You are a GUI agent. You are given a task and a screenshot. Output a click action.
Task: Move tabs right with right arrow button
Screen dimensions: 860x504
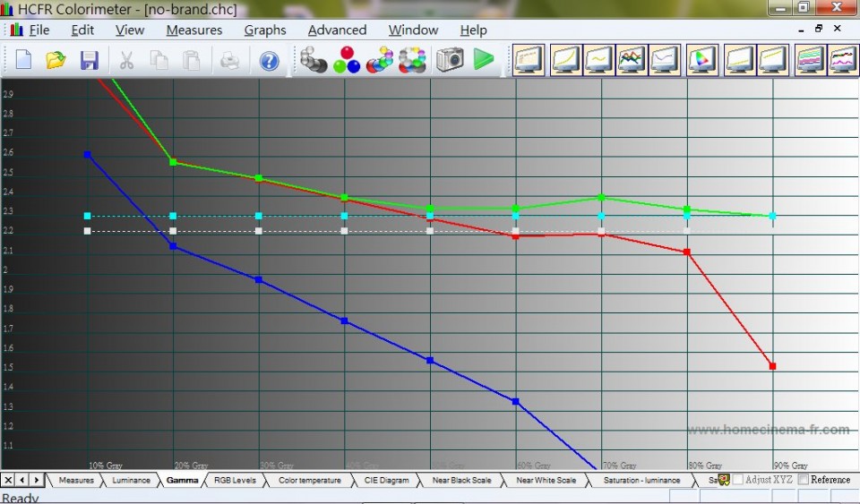[x=36, y=481]
